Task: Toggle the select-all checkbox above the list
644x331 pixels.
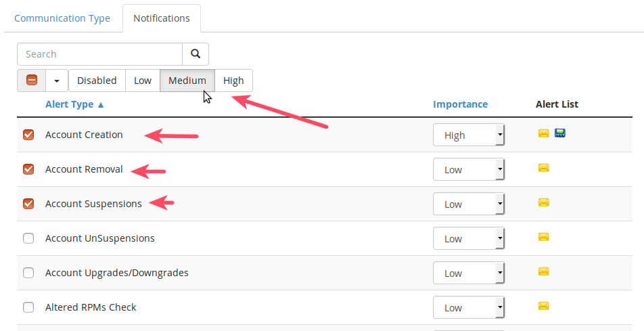Action: click(32, 81)
